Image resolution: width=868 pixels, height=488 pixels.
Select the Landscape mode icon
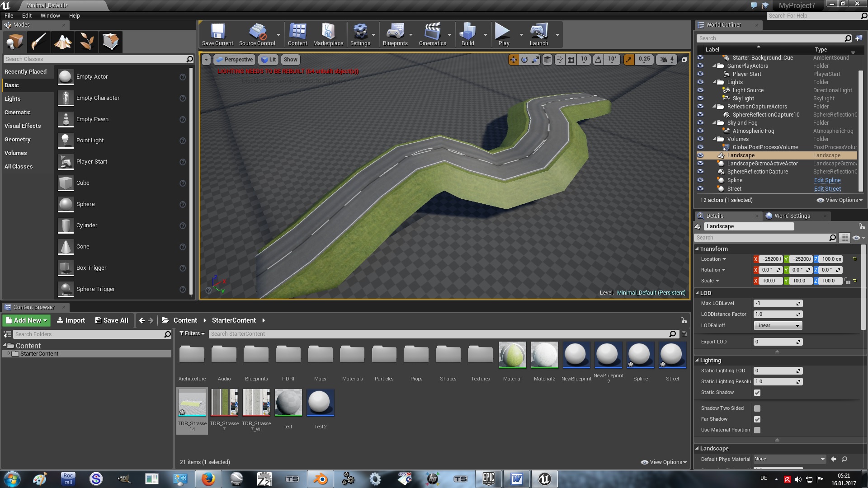point(62,42)
